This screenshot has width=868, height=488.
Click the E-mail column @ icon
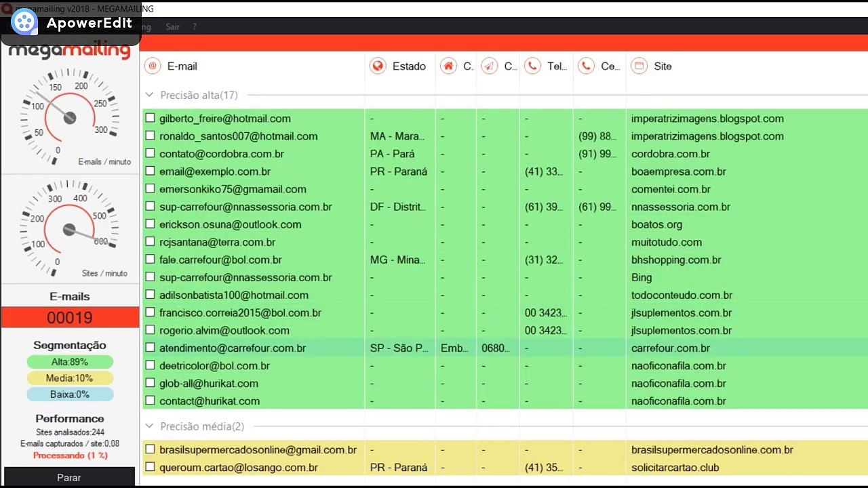click(153, 66)
